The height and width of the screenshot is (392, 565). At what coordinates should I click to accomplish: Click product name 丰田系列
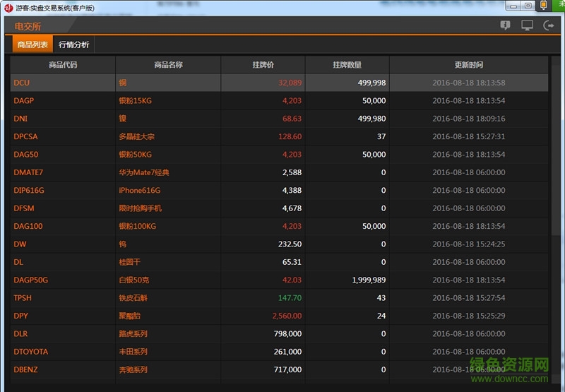(x=133, y=352)
